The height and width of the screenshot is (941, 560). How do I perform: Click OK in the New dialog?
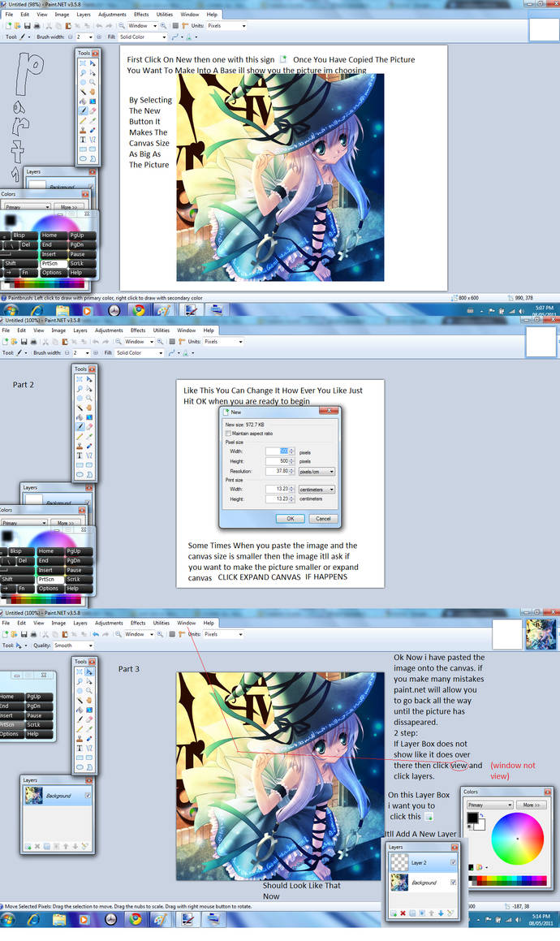(x=290, y=519)
